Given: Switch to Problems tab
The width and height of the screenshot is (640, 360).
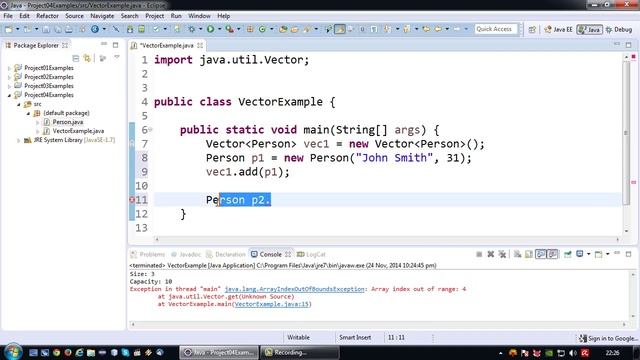Looking at the screenshot, I should tap(148, 254).
